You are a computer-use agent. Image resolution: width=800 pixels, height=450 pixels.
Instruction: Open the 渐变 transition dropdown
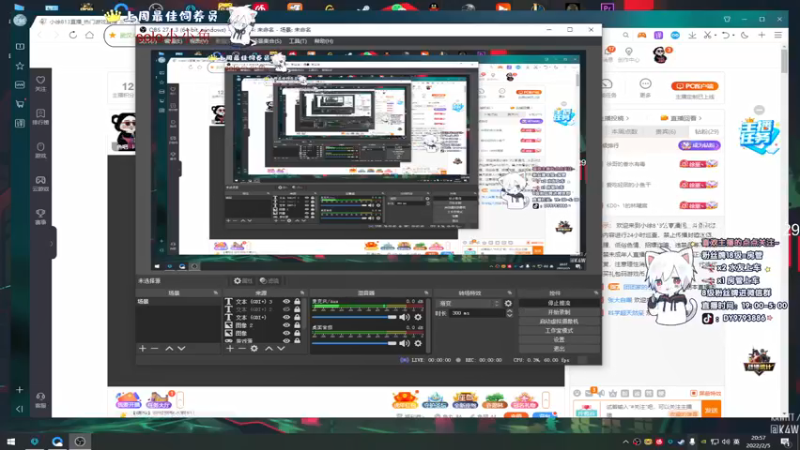point(469,303)
